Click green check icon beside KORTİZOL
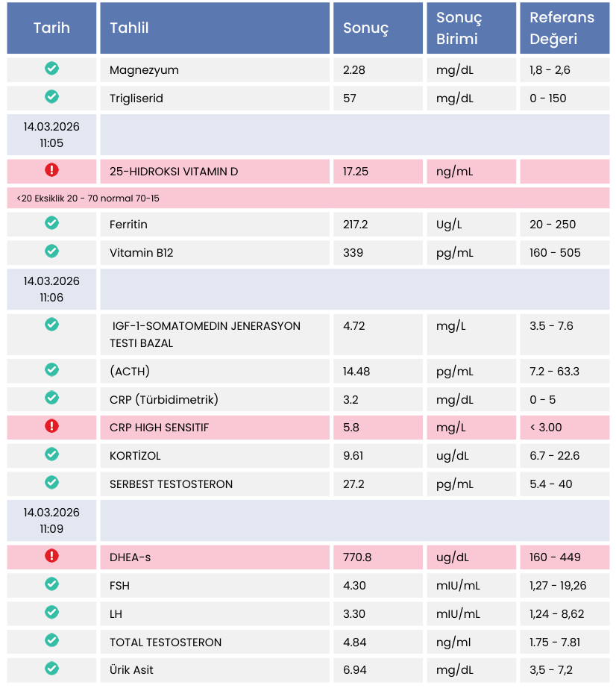This screenshot has height=691, width=616. (51, 454)
